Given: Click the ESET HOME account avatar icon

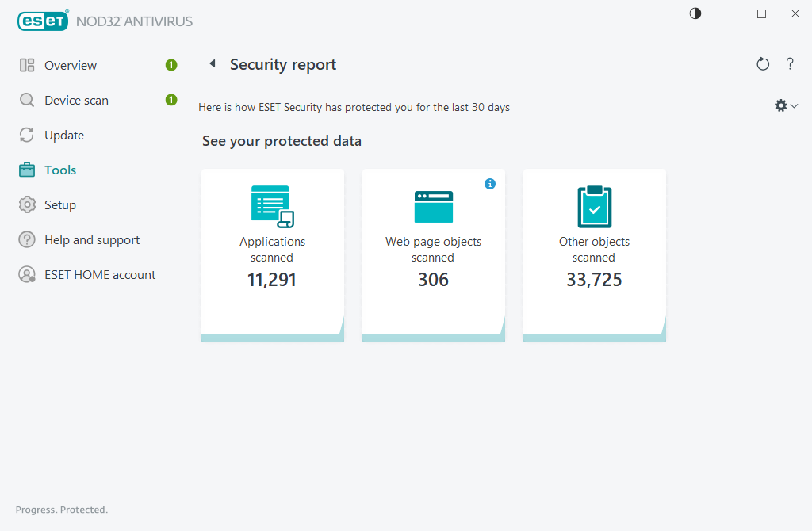Looking at the screenshot, I should click(x=27, y=274).
